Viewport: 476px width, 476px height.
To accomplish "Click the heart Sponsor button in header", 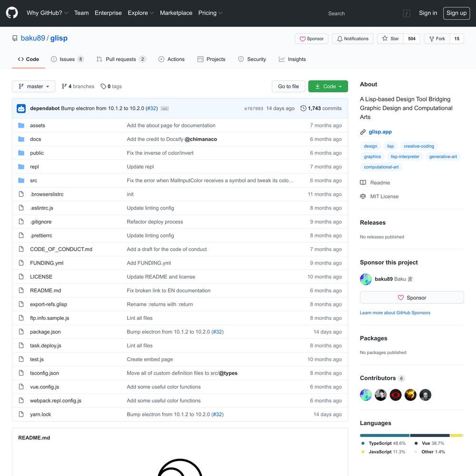I will coord(311,39).
